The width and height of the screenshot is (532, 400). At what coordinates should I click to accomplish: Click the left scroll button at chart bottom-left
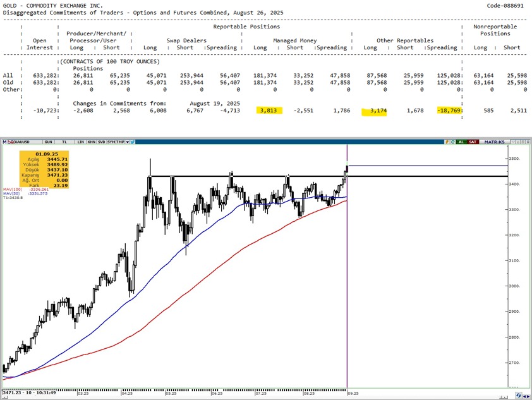5,397
